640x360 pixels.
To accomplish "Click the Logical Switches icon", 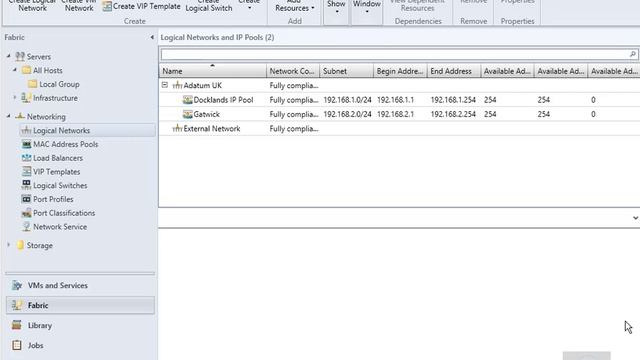I will 26,185.
